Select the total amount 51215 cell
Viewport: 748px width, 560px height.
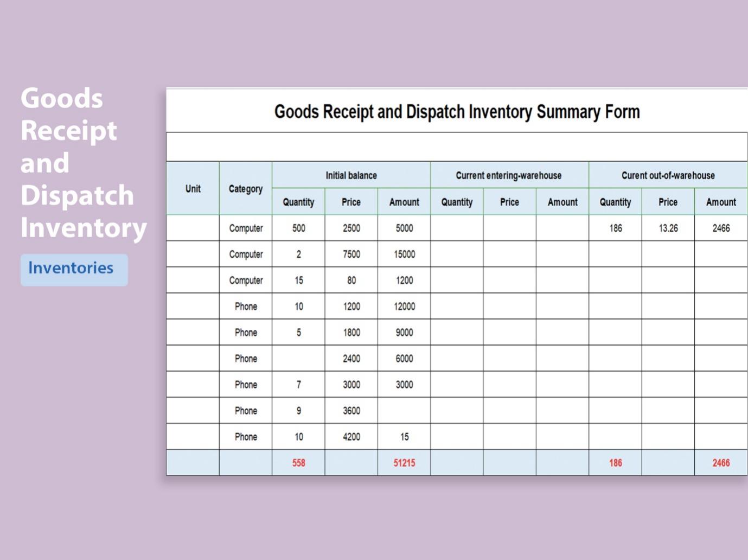click(404, 462)
